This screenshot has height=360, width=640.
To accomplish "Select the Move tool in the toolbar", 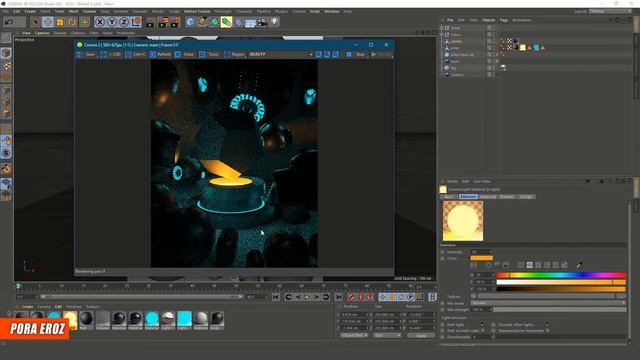I will (x=48, y=22).
